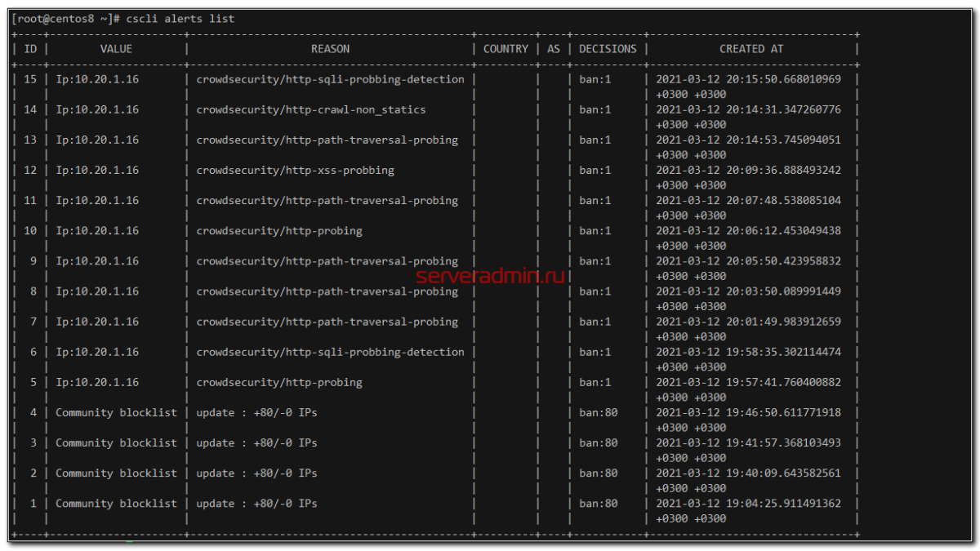Select the AS column header

554,49
